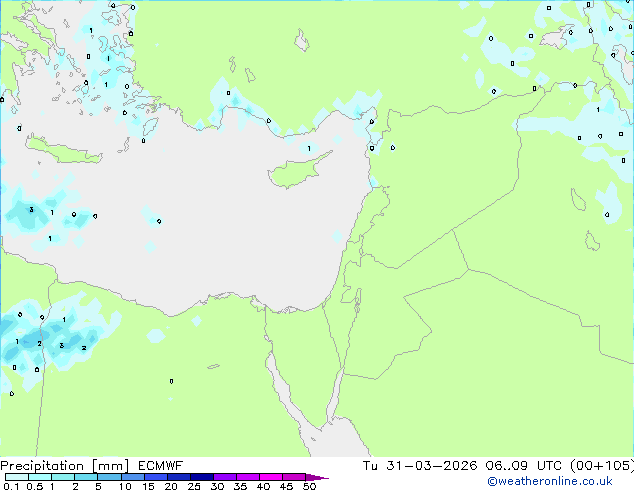Pick the legend swatch for 25–30 mm
The width and height of the screenshot is (634, 490).
pos(201,477)
